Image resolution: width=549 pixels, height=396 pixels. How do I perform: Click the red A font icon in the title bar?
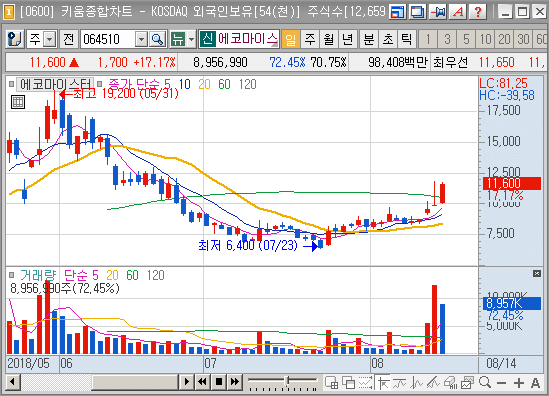[458, 12]
